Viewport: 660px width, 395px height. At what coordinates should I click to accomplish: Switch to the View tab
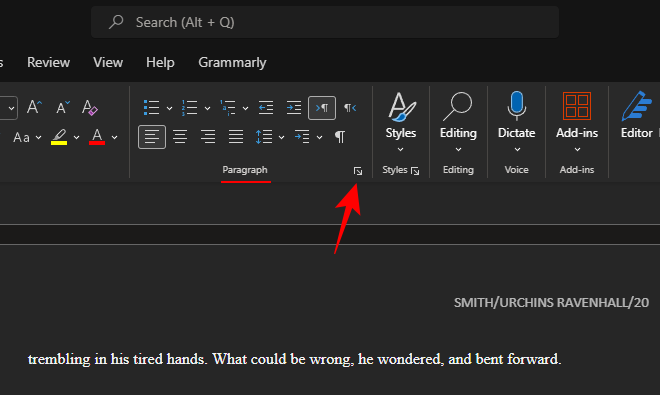pos(108,63)
